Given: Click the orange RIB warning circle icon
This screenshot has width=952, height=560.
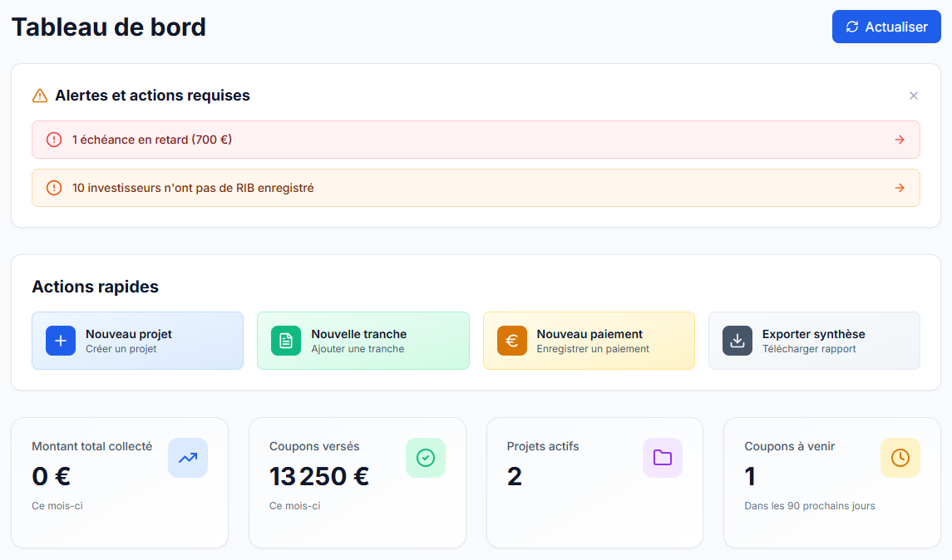Looking at the screenshot, I should [x=54, y=188].
